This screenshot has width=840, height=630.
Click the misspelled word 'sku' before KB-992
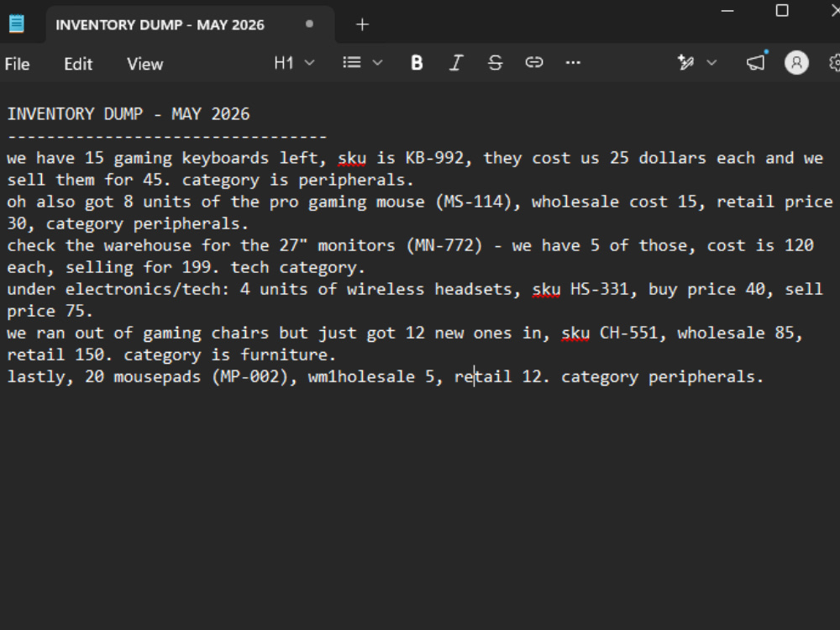point(351,159)
